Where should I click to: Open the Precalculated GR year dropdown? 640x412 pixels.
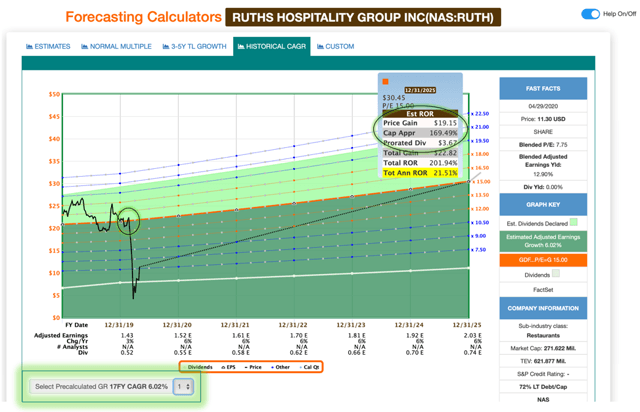[x=183, y=387]
